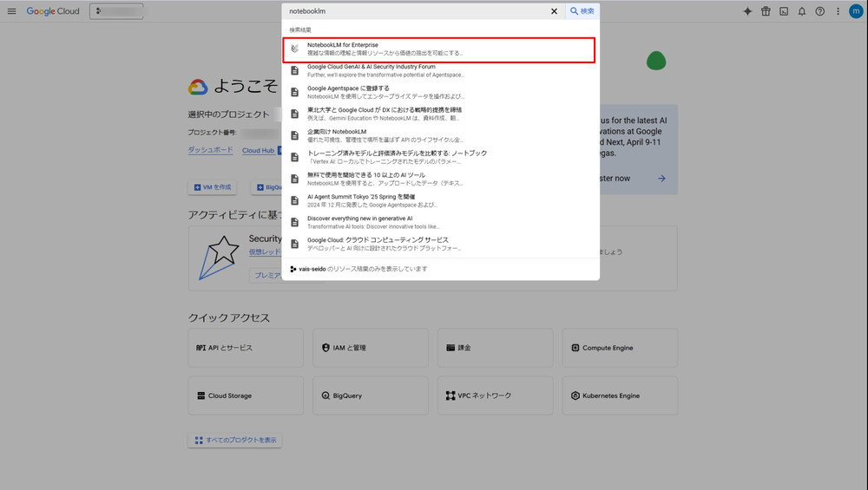Click the notebooklm search input field
The width and height of the screenshot is (868, 490).
coord(415,11)
